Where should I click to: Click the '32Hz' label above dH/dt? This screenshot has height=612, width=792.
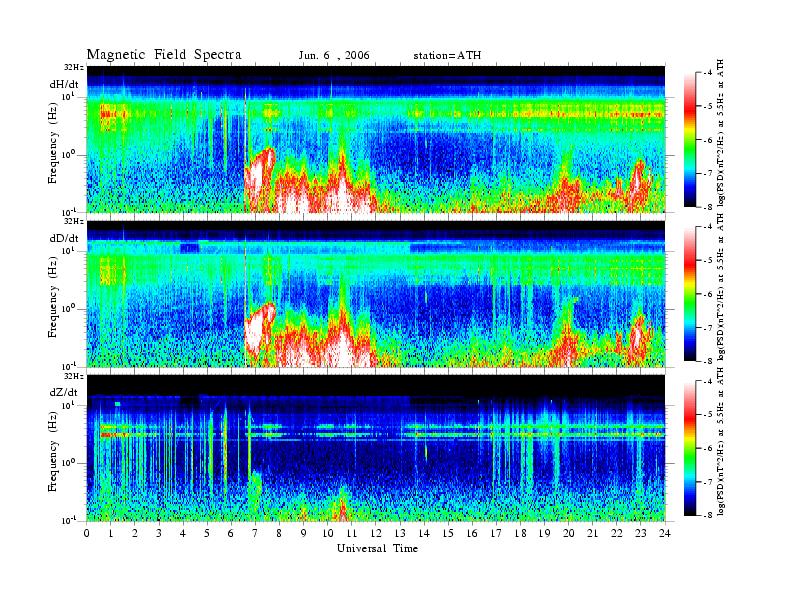click(x=73, y=67)
